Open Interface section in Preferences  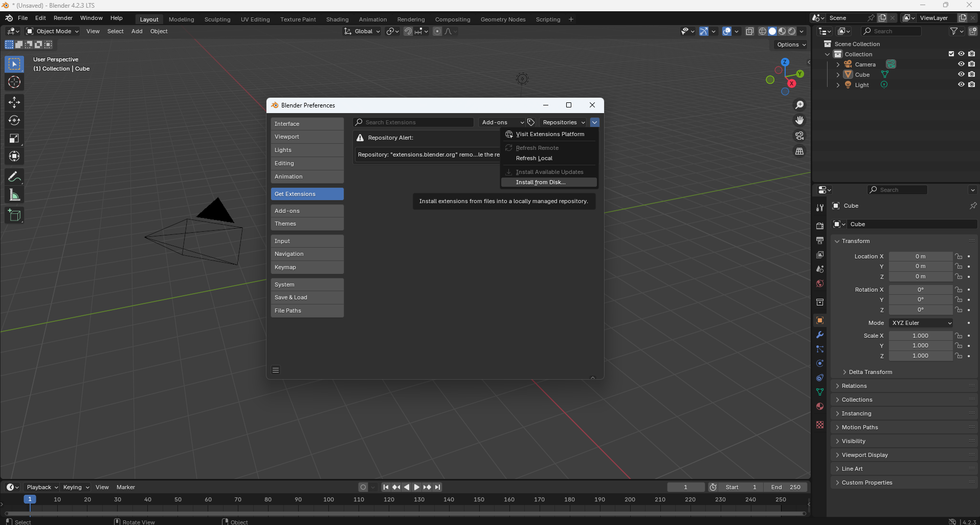(307, 124)
